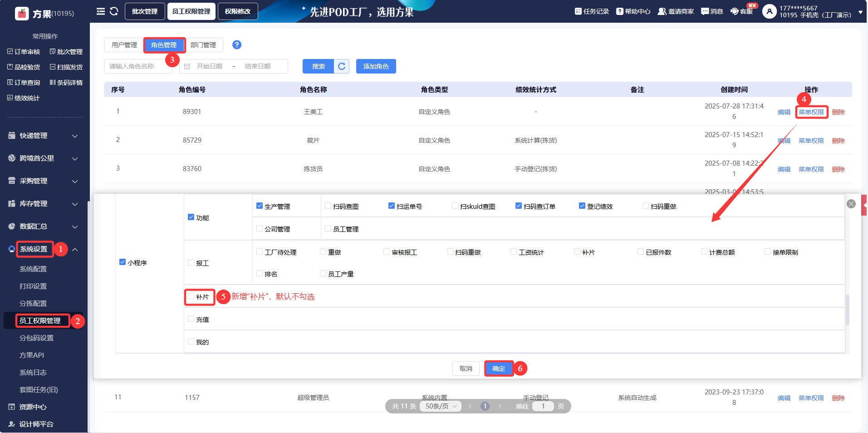Screen dimensions: 868x433
Task: Open the 任务记录 task records icon
Action: pos(578,11)
